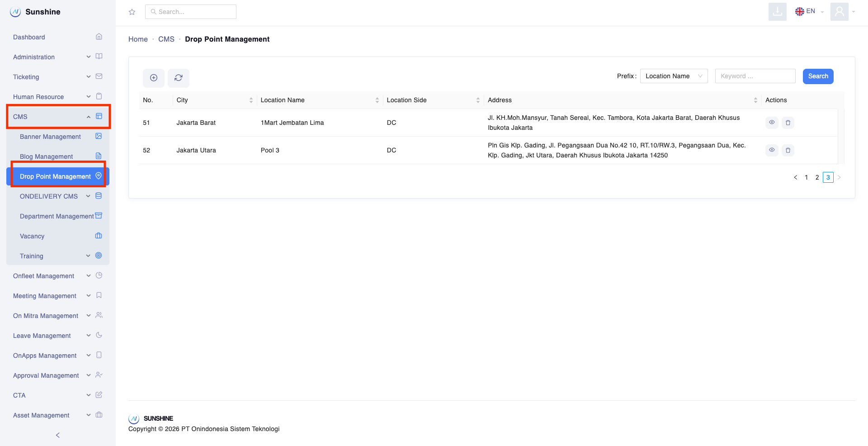This screenshot has height=446, width=868.
Task: Click the refresh table icon
Action: coord(179,78)
